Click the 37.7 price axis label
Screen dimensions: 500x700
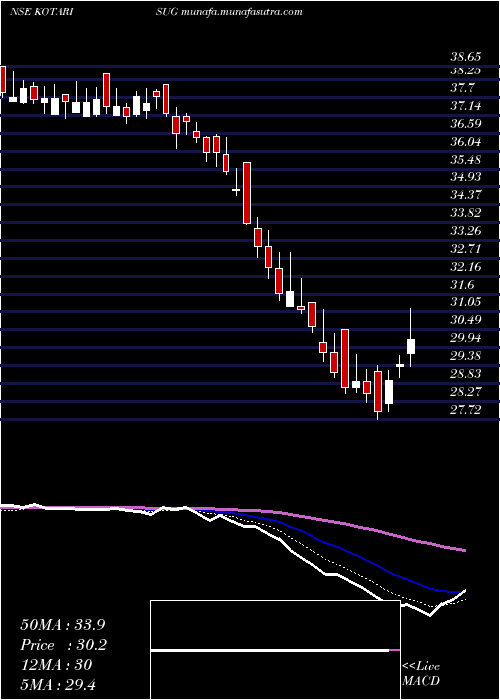point(462,88)
